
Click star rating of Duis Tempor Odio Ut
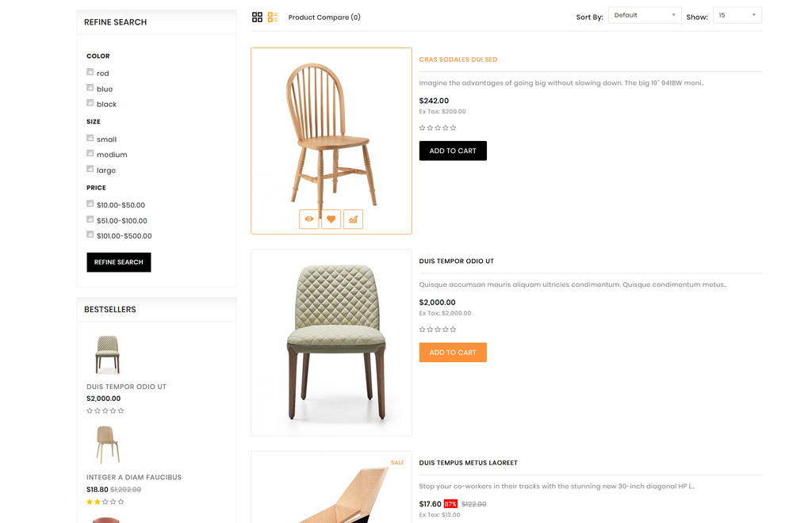[438, 330]
